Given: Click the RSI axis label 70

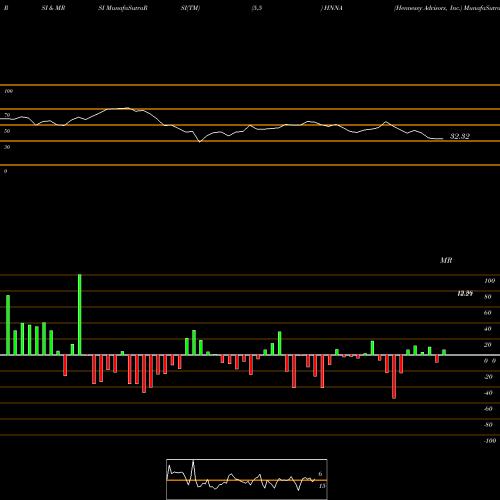Looking at the screenshot, I should [x=7, y=115].
